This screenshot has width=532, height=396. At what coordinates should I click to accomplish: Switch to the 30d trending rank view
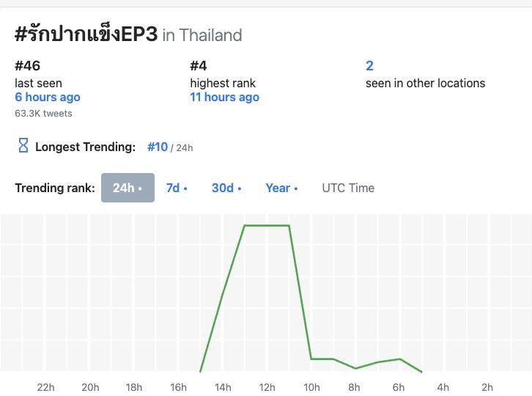pyautogui.click(x=226, y=188)
